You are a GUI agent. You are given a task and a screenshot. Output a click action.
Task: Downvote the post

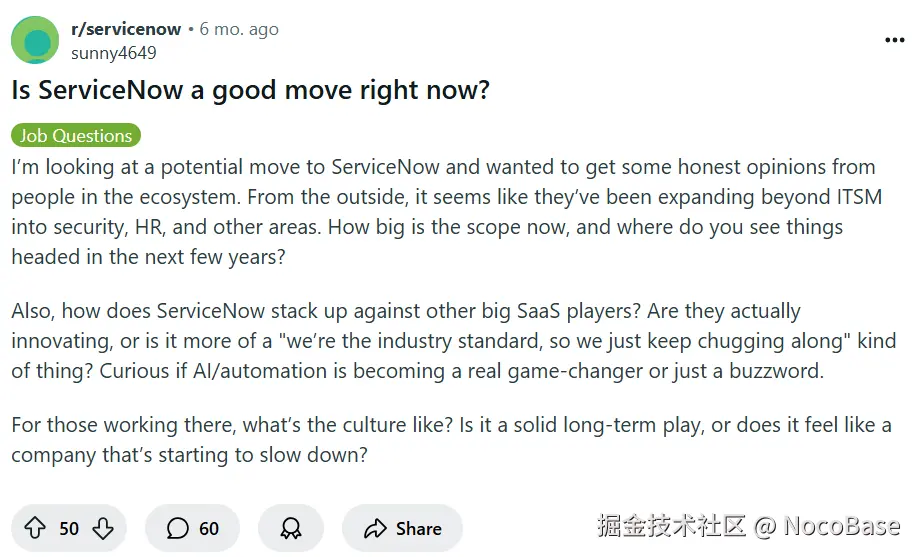103,528
